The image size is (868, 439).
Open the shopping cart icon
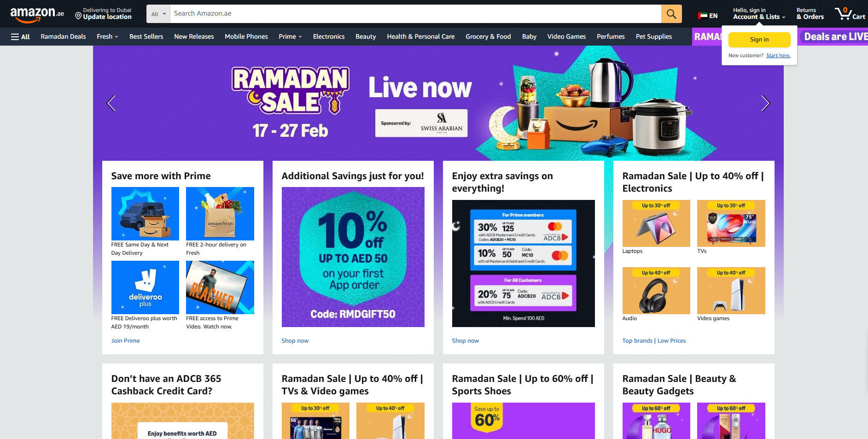[x=850, y=13]
